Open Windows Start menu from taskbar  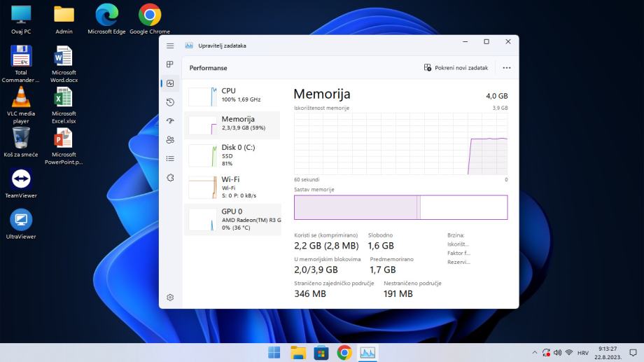pyautogui.click(x=274, y=352)
